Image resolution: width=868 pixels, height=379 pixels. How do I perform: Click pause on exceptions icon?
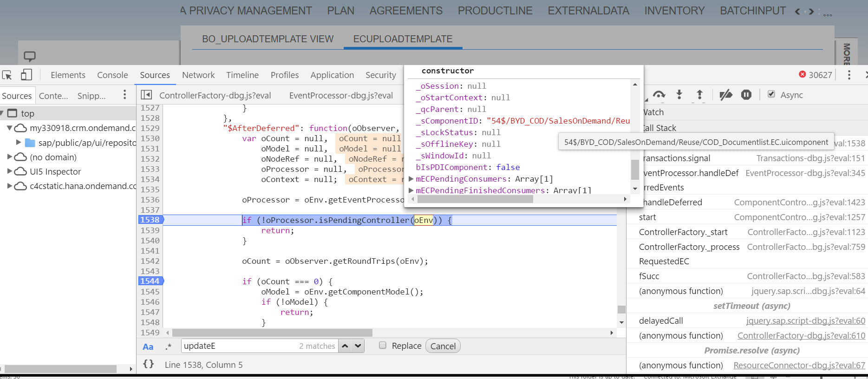pos(746,95)
